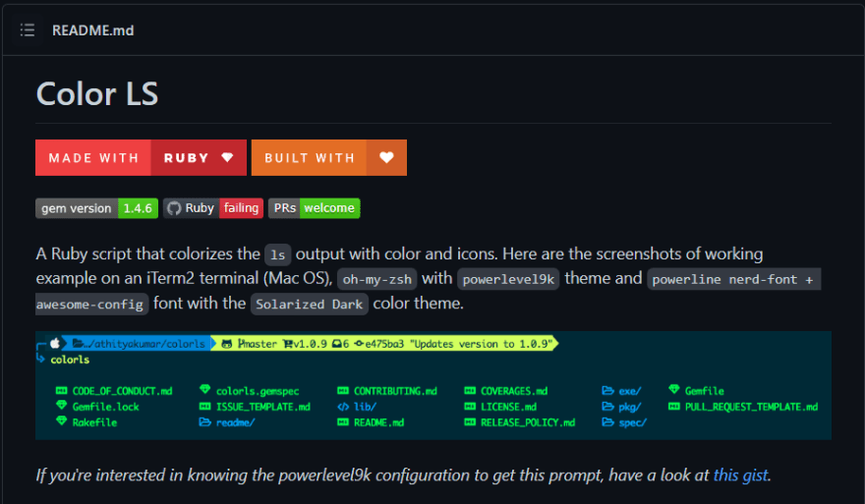Screen dimensions: 865x504
Task: Click PULL_REQUEST_TEMPLATE.md in the screenshot
Action: tap(751, 407)
